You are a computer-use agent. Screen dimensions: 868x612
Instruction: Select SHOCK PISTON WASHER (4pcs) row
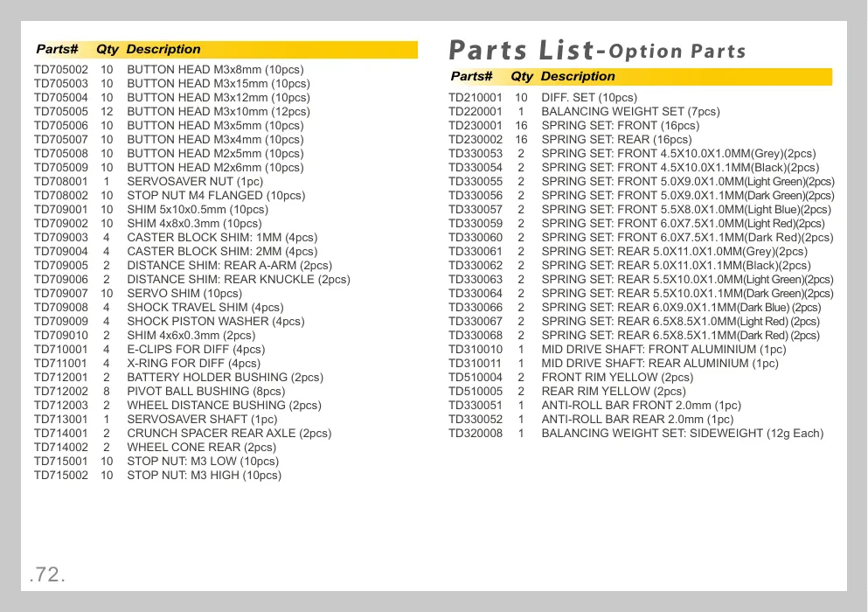click(169, 321)
